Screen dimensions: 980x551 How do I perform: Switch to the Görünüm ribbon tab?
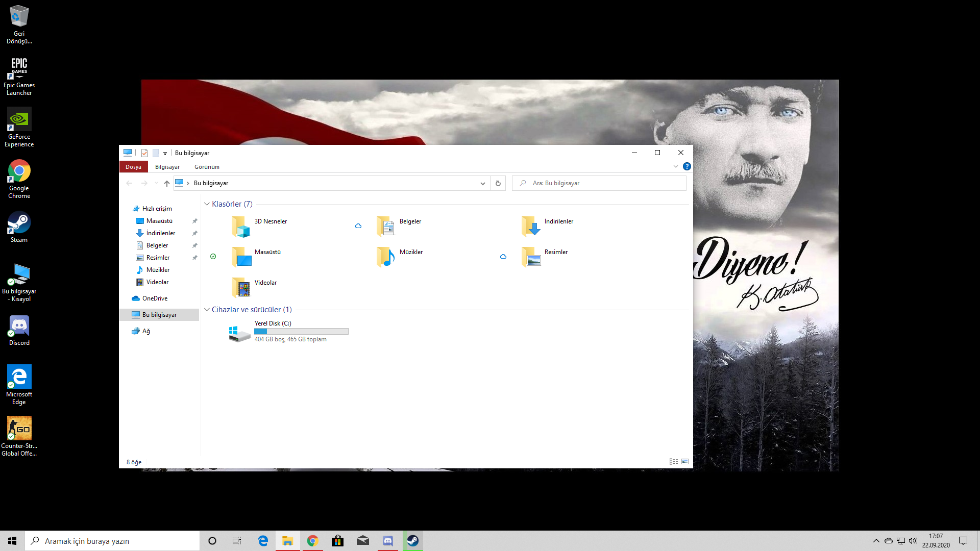click(207, 167)
